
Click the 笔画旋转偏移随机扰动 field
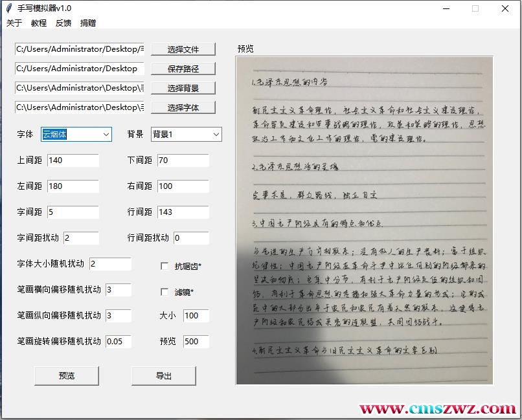click(118, 341)
